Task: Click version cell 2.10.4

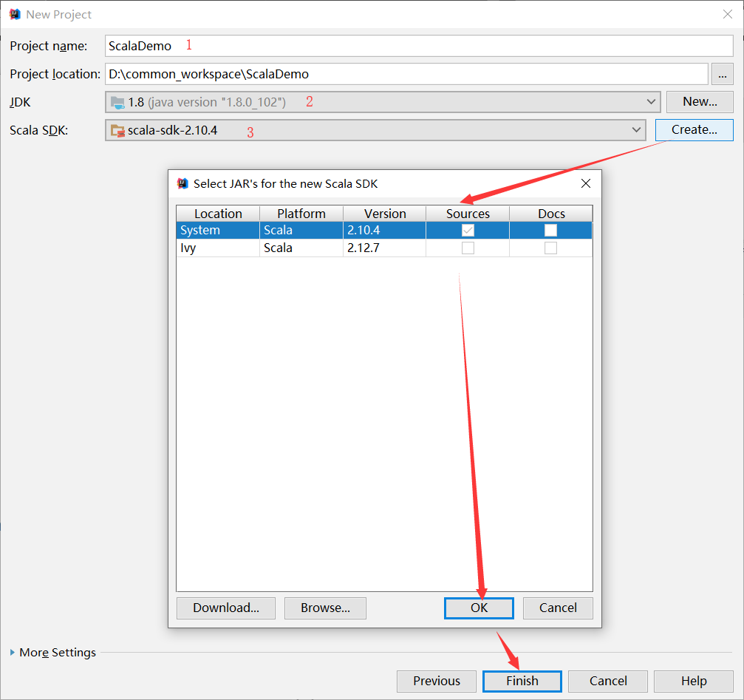Action: 385,230
